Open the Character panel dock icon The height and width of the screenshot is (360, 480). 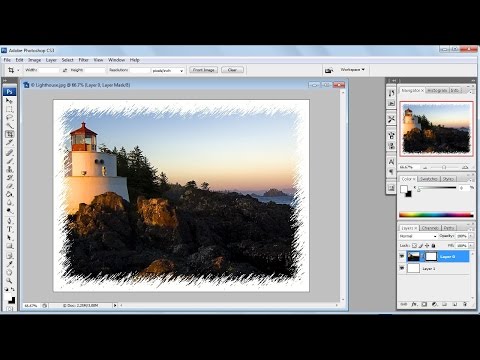391,162
